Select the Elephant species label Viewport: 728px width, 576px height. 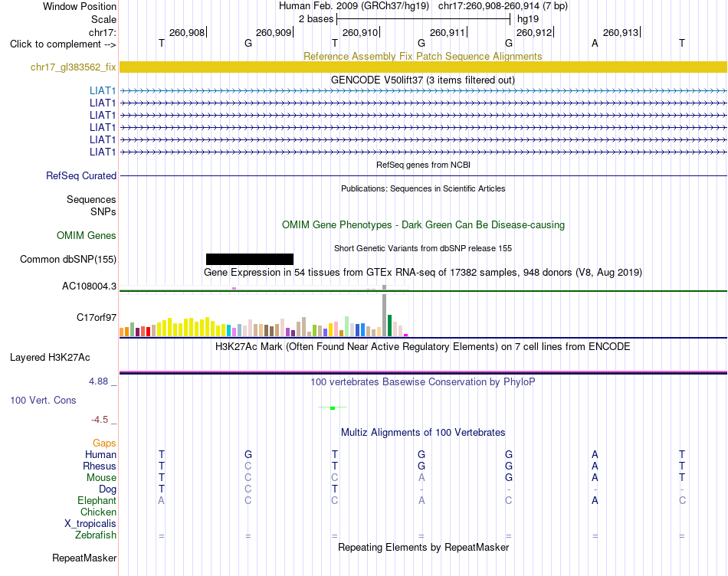tap(97, 500)
